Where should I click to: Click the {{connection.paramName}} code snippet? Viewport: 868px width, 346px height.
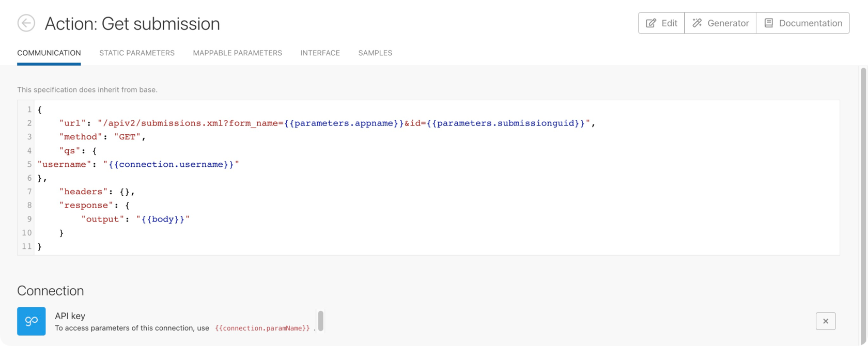click(262, 328)
